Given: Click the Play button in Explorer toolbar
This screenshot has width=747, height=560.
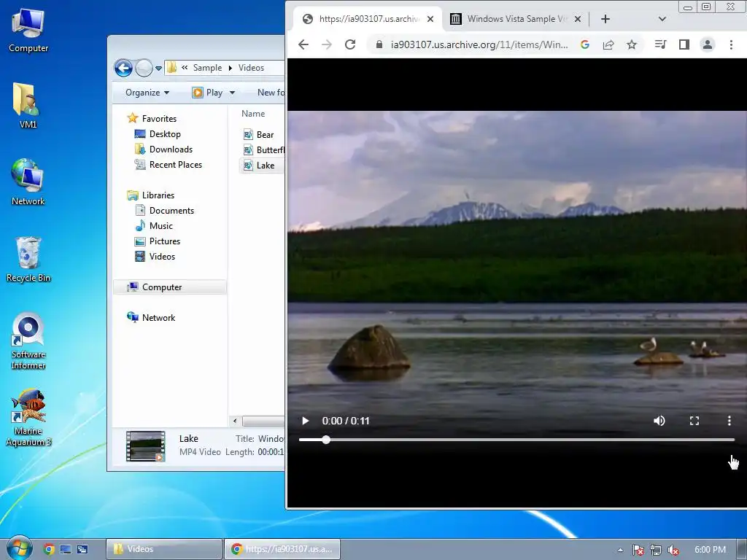Looking at the screenshot, I should point(208,93).
